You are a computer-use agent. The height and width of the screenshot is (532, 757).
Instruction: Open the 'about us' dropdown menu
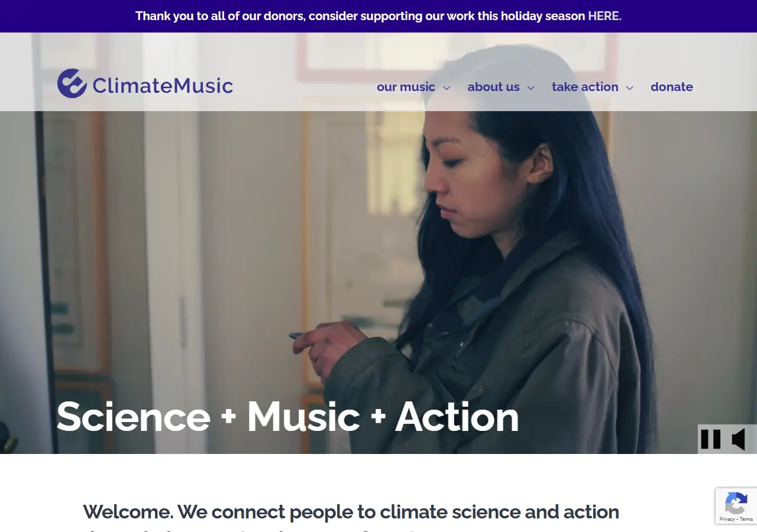[532, 87]
